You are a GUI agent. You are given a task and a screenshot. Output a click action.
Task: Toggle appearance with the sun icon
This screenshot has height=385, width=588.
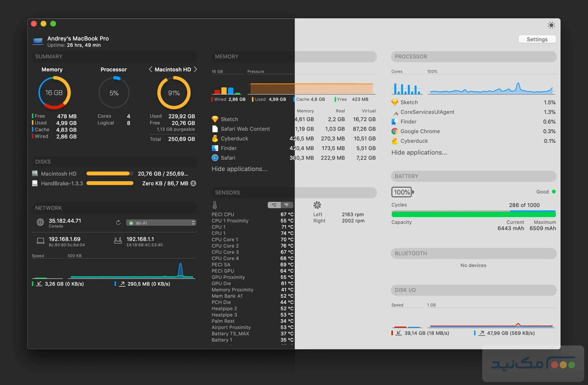point(551,25)
